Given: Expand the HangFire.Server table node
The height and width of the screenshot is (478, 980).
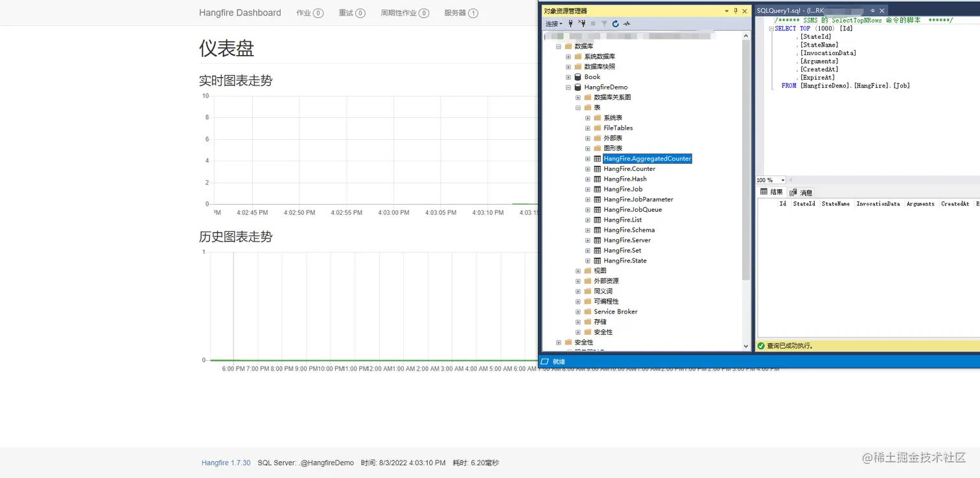Looking at the screenshot, I should (x=588, y=240).
